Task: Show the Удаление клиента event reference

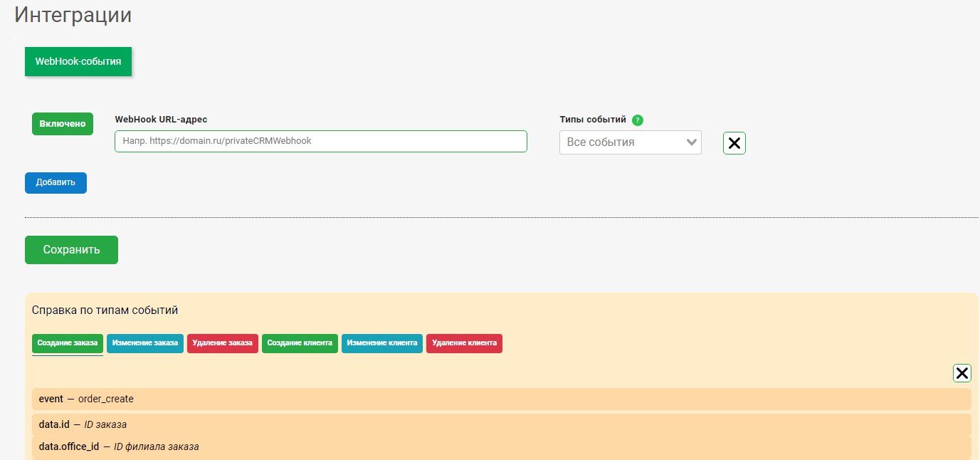Action: pos(464,343)
